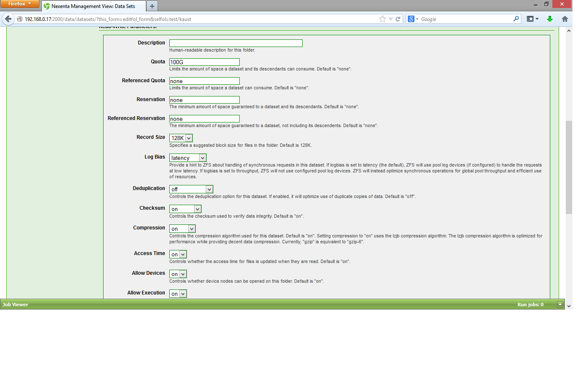Open the Access Time dropdown

178,254
